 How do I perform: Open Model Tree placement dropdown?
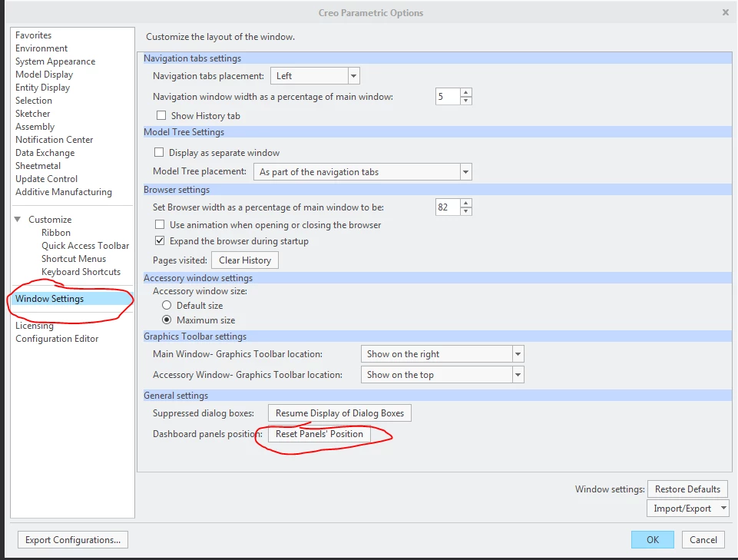point(465,172)
